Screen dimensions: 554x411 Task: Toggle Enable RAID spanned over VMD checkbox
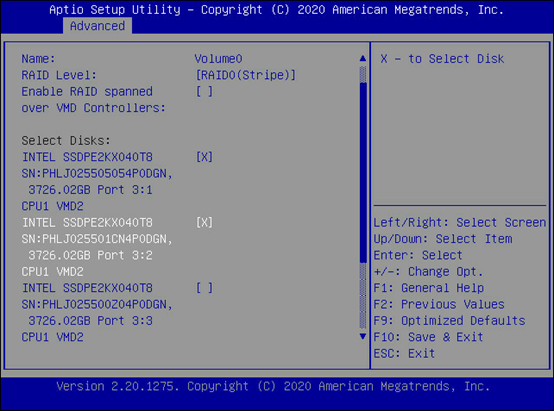point(204,92)
